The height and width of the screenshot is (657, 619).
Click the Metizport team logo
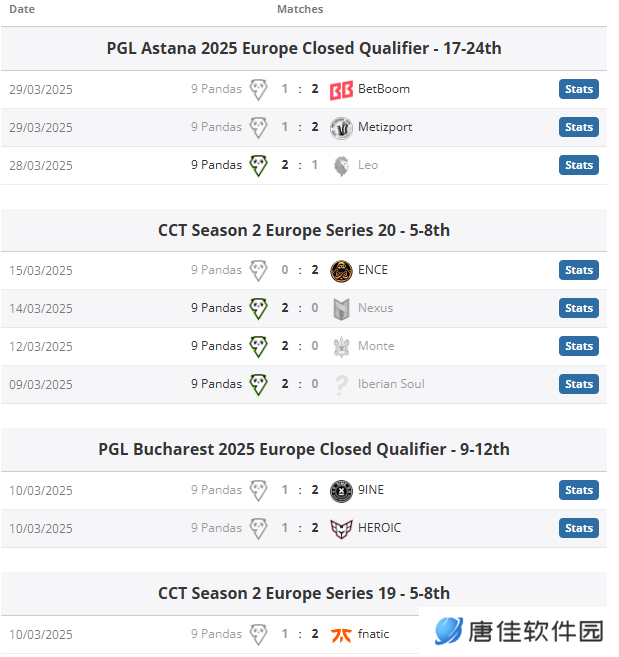(x=341, y=128)
